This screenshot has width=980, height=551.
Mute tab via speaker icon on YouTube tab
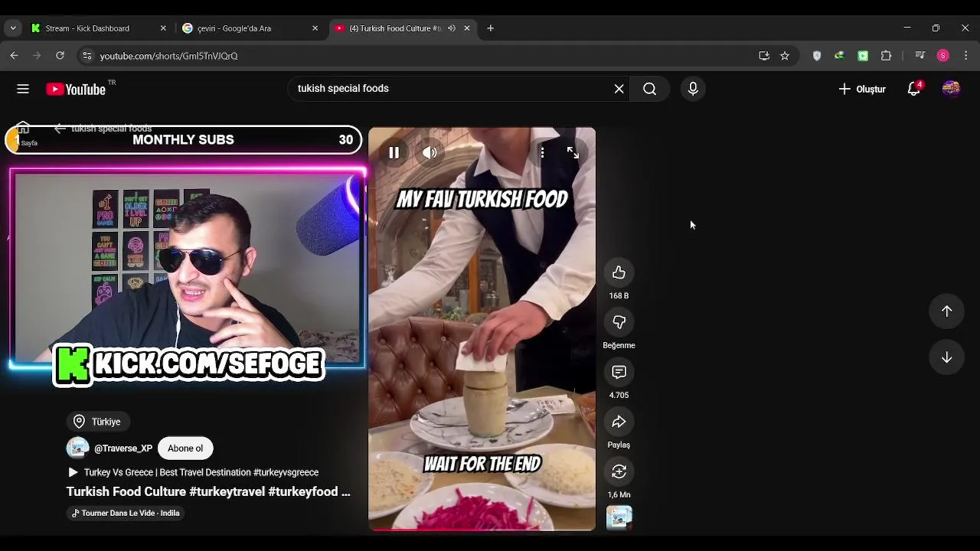click(x=452, y=28)
